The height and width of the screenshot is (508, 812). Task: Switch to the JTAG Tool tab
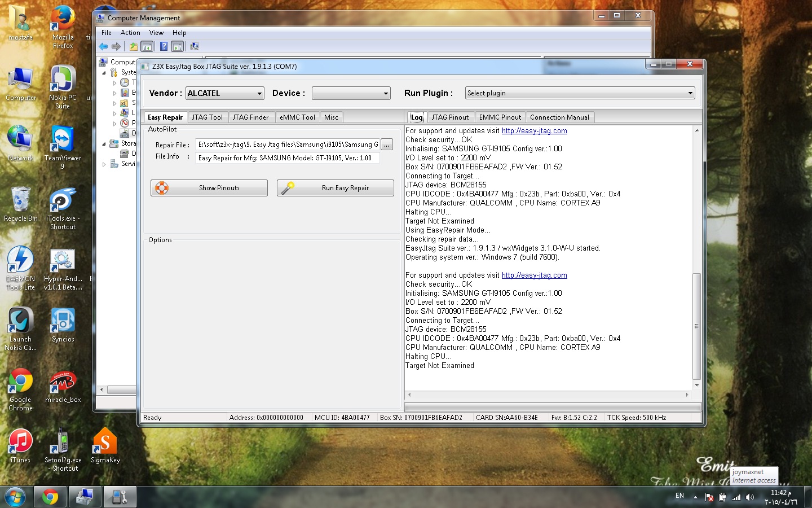click(207, 117)
